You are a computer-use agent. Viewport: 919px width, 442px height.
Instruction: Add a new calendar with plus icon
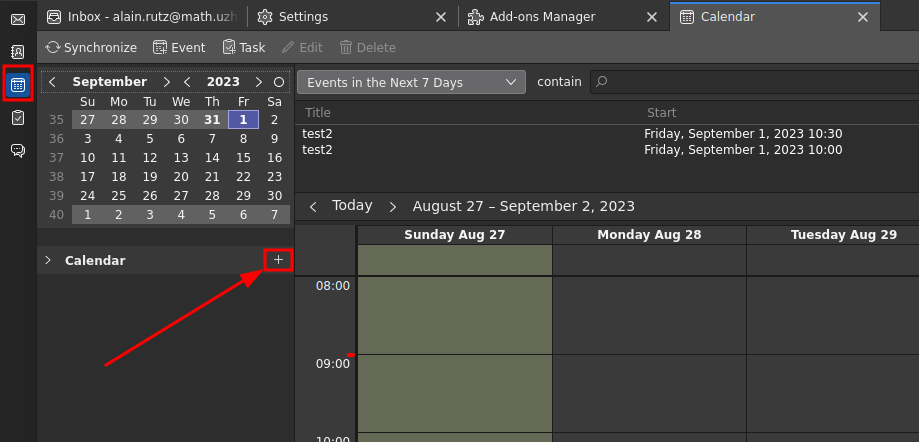[278, 260]
